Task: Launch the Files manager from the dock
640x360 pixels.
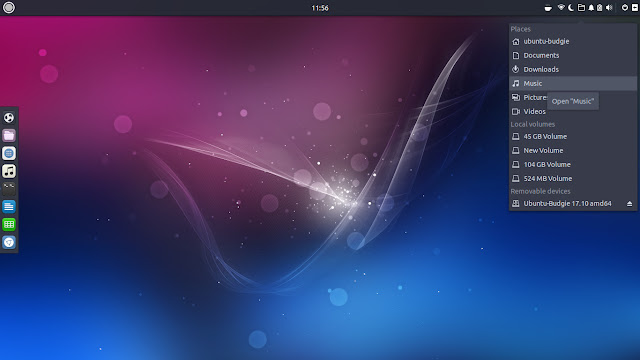Action: pyautogui.click(x=9, y=136)
